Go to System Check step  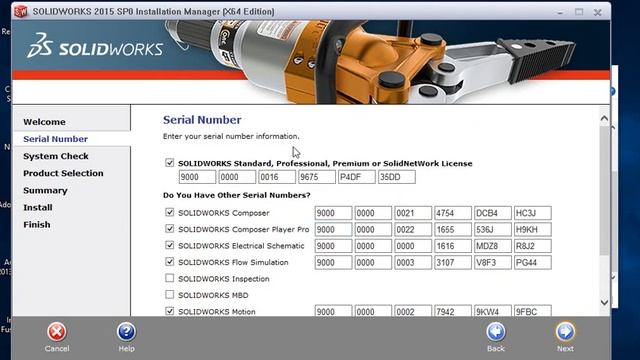[56, 156]
